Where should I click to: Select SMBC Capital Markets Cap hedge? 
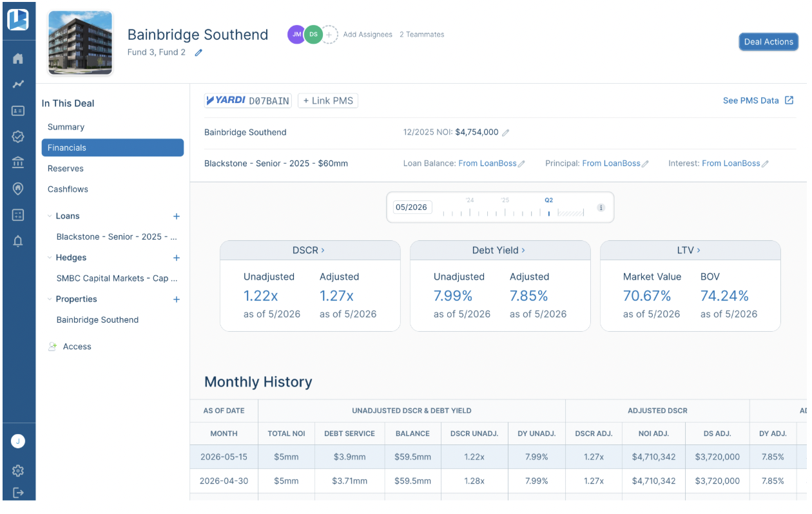117,278
